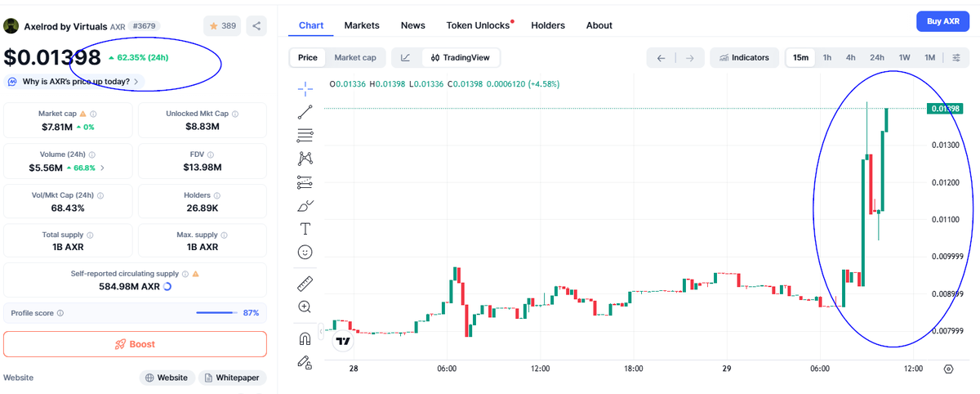Select the 24h timeframe

coord(877,58)
